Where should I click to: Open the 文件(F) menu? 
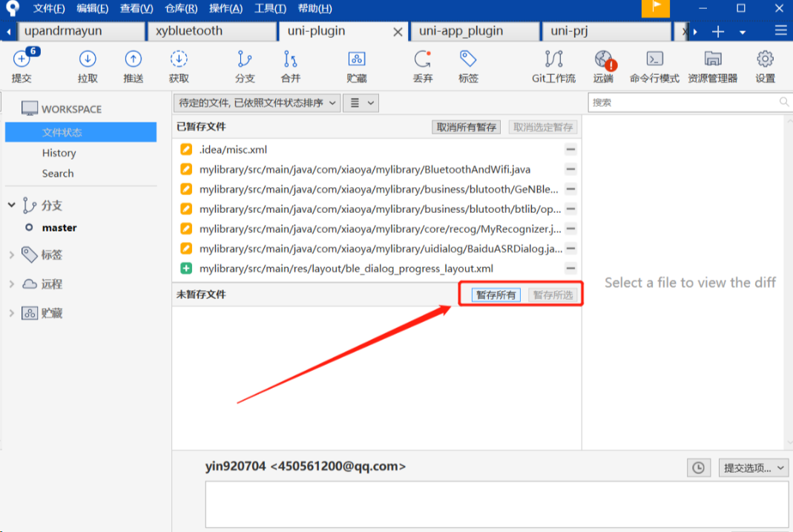tap(48, 9)
